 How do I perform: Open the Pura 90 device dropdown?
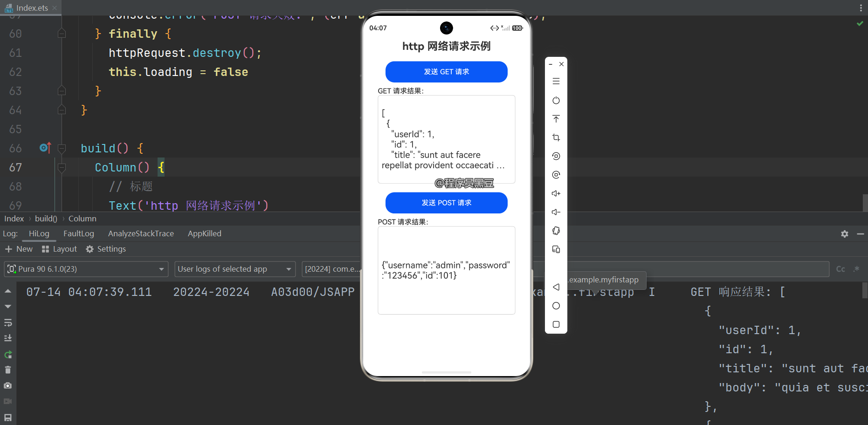pyautogui.click(x=86, y=269)
